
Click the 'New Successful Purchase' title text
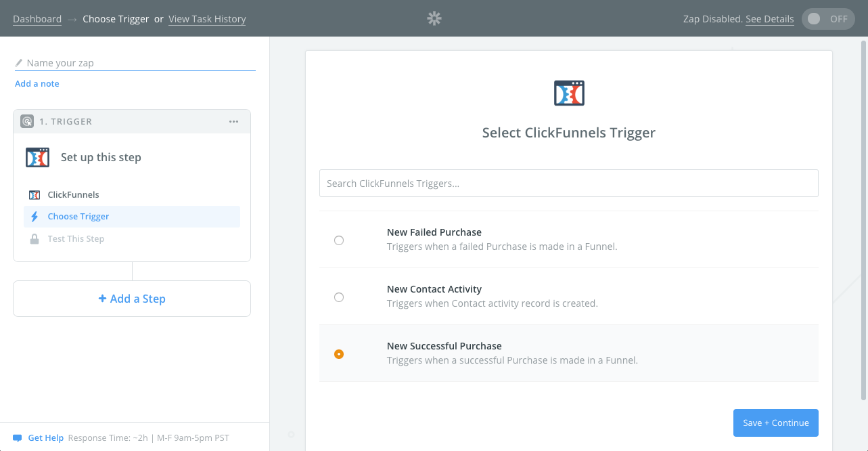click(444, 346)
